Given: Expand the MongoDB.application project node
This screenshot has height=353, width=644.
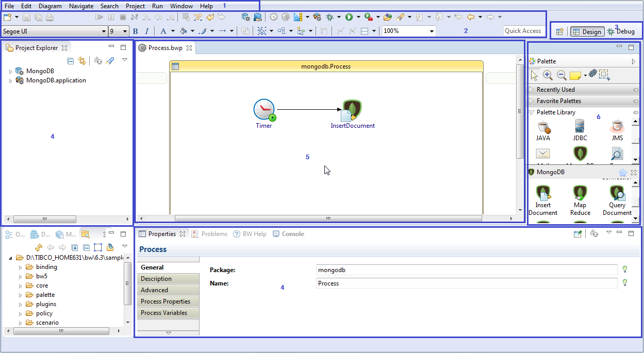Looking at the screenshot, I should coord(10,81).
